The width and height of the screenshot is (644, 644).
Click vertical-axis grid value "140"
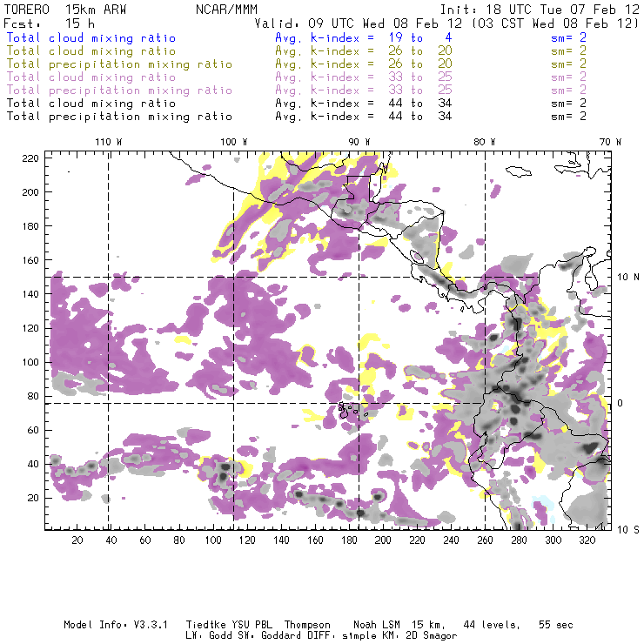click(30, 294)
